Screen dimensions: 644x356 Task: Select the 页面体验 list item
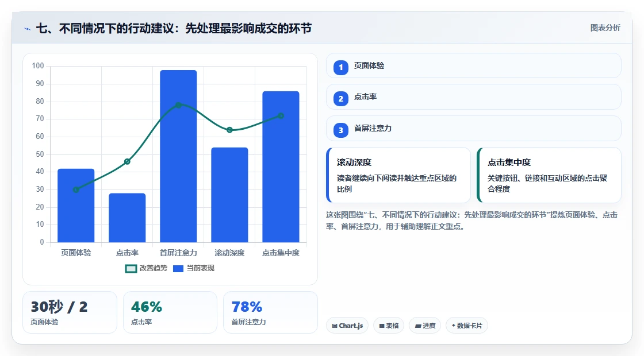pos(474,65)
